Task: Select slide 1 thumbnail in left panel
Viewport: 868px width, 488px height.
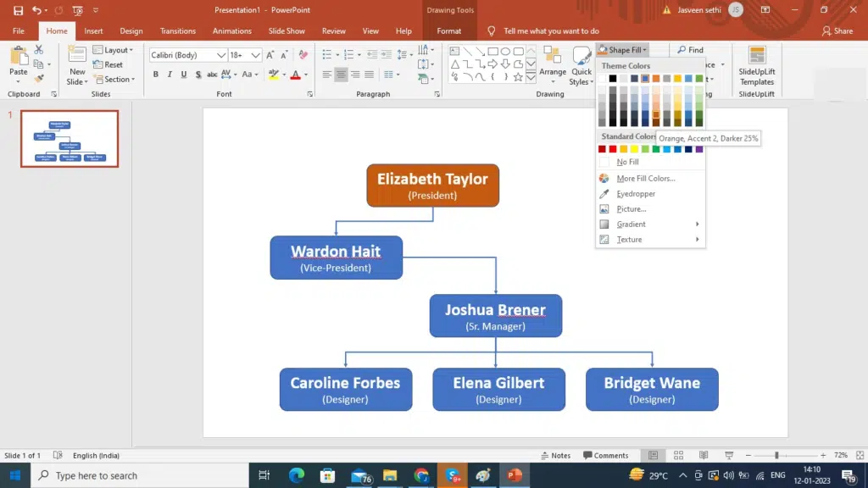Action: 70,138
